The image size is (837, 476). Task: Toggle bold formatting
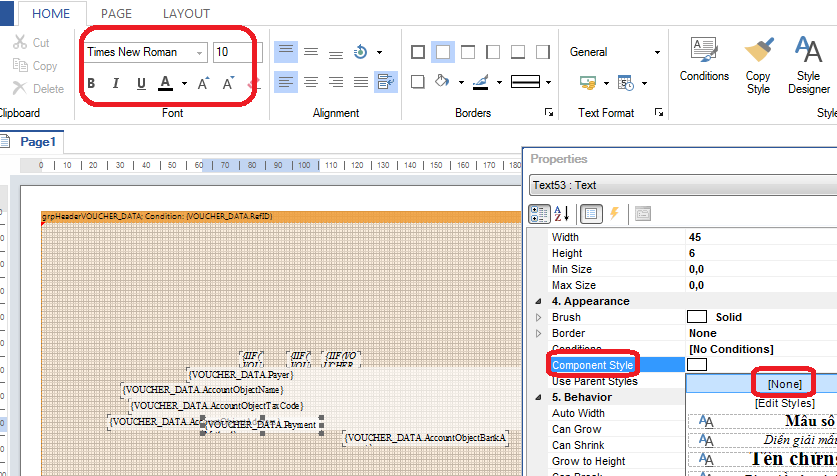coord(91,83)
